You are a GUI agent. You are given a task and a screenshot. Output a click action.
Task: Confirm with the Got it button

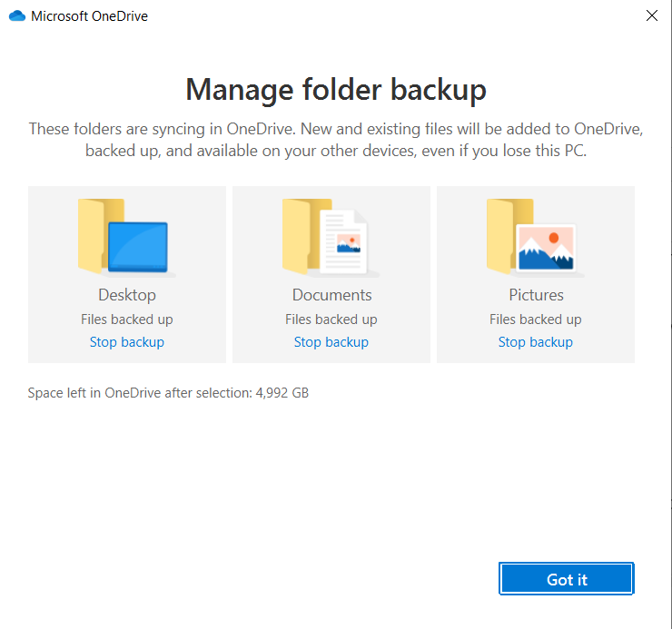point(567,579)
